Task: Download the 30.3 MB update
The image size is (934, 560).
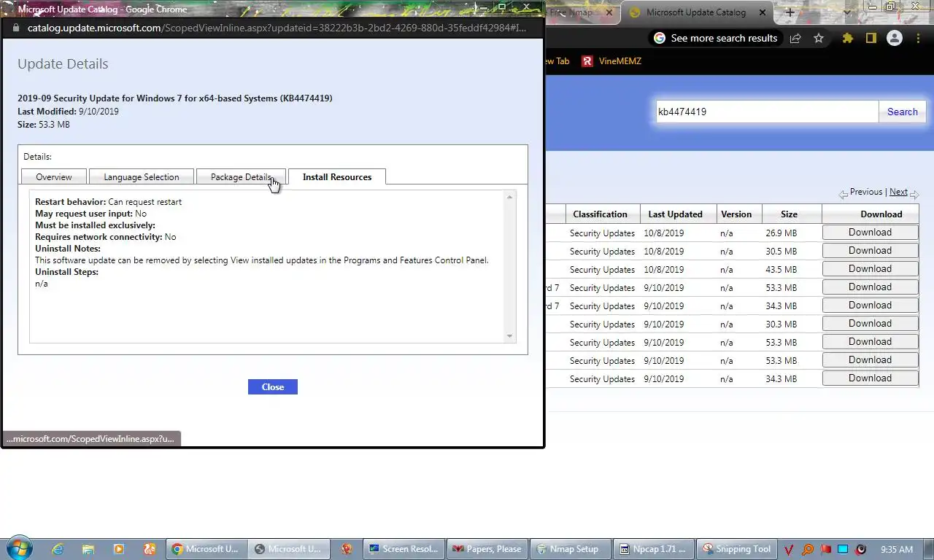Action: (x=870, y=323)
